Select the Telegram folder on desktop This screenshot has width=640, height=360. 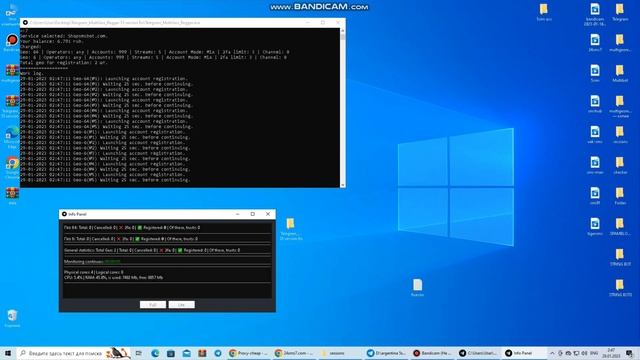pos(620,12)
